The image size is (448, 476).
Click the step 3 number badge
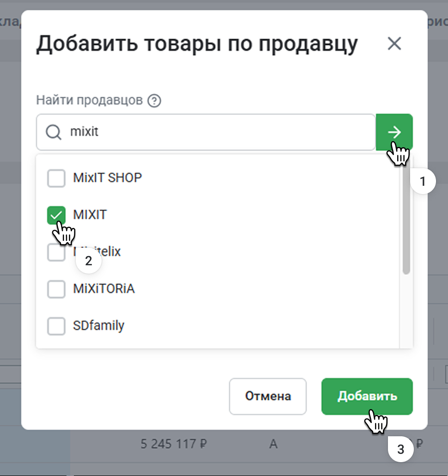coord(400,449)
